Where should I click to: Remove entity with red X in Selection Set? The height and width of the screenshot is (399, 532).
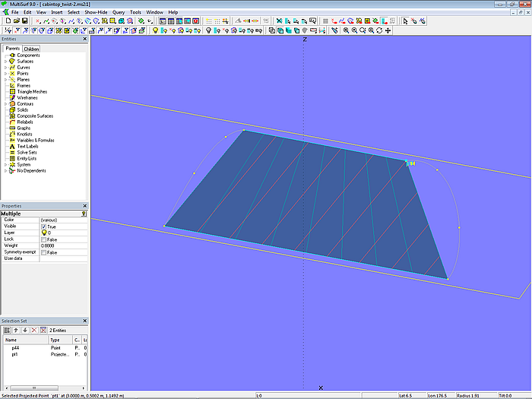pos(33,330)
